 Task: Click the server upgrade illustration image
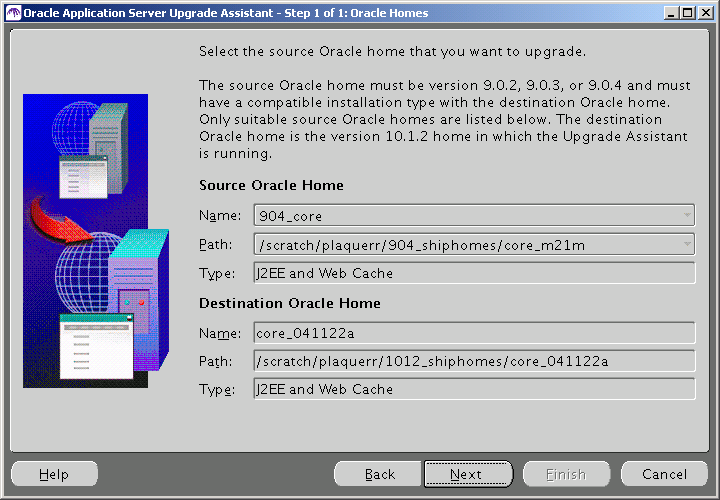point(96,241)
